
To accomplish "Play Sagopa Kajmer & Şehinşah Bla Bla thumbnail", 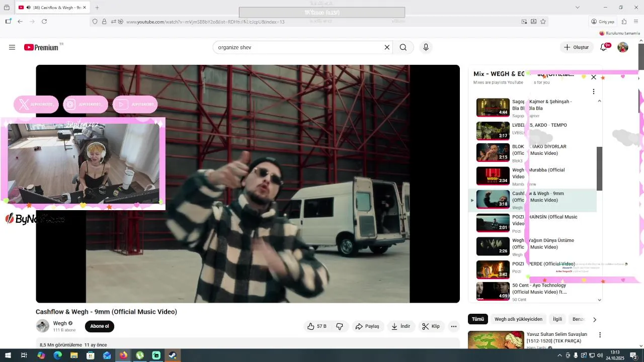I will (493, 107).
